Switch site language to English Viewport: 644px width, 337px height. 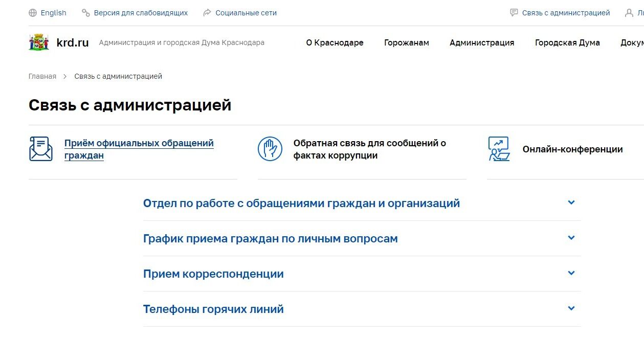53,13
